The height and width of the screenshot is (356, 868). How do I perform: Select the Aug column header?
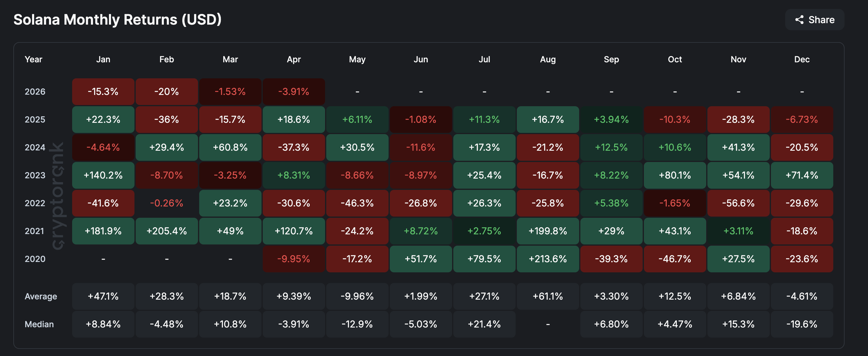(x=548, y=59)
